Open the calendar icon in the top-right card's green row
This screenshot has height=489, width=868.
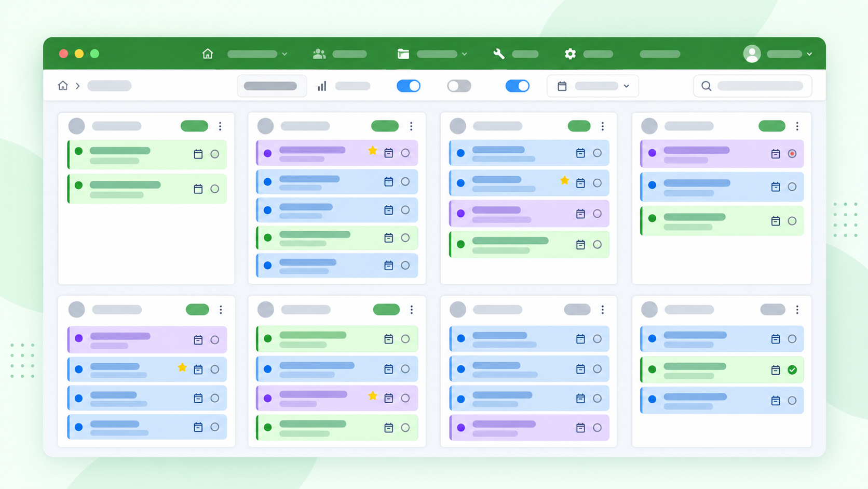click(776, 221)
